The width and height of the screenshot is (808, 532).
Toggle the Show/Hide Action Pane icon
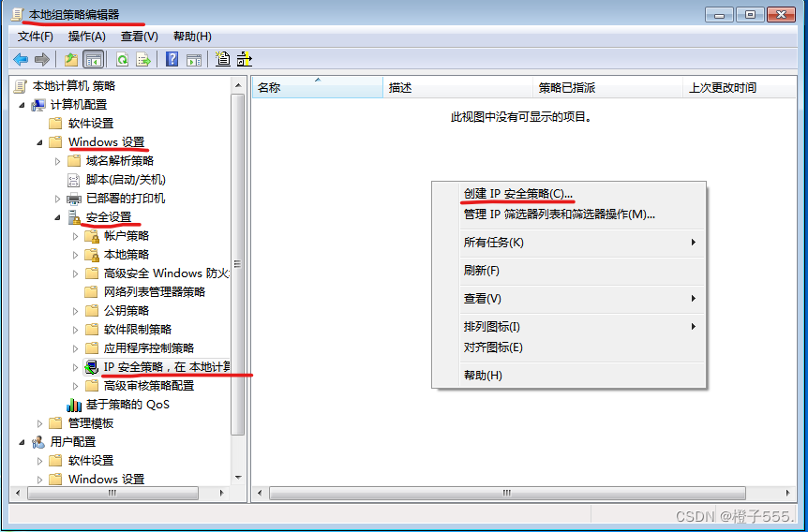(x=194, y=60)
